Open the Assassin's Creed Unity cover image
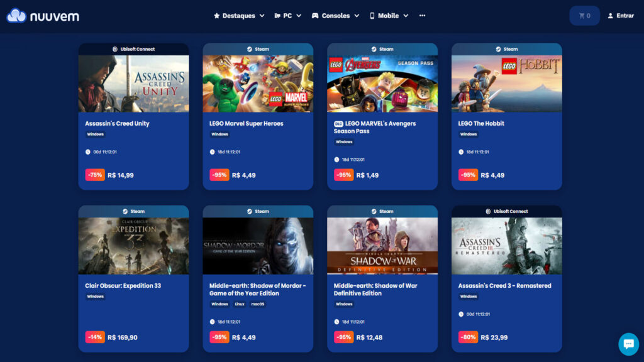This screenshot has height=362, width=644. coord(133,84)
